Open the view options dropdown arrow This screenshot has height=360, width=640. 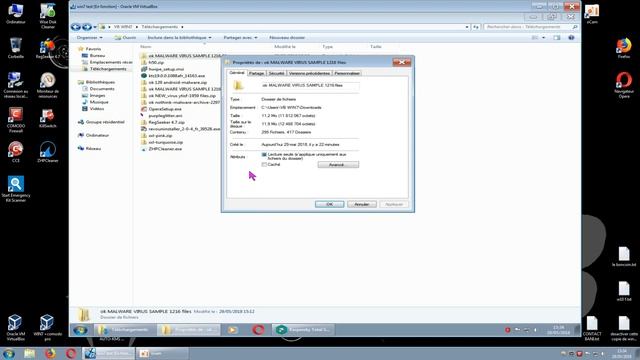(543, 38)
